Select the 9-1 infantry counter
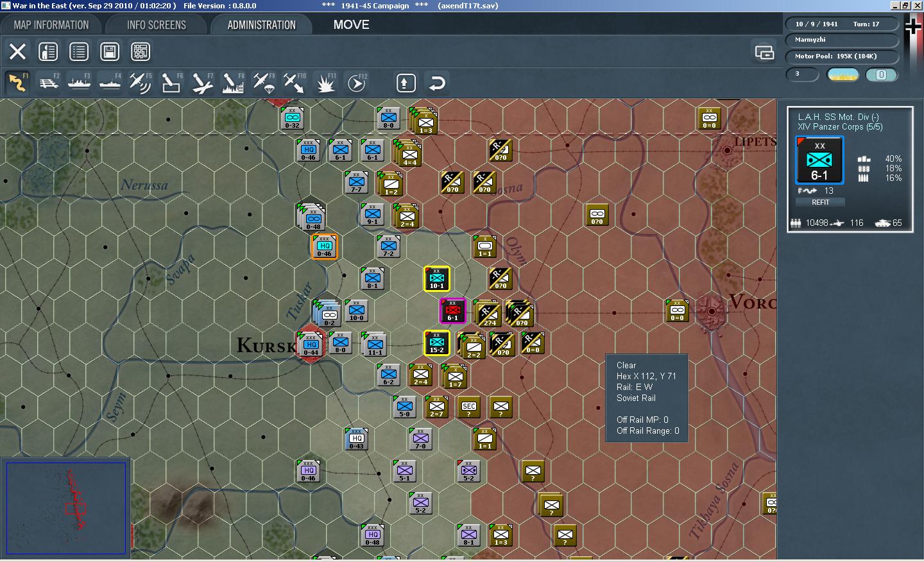924x562 pixels. click(373, 215)
